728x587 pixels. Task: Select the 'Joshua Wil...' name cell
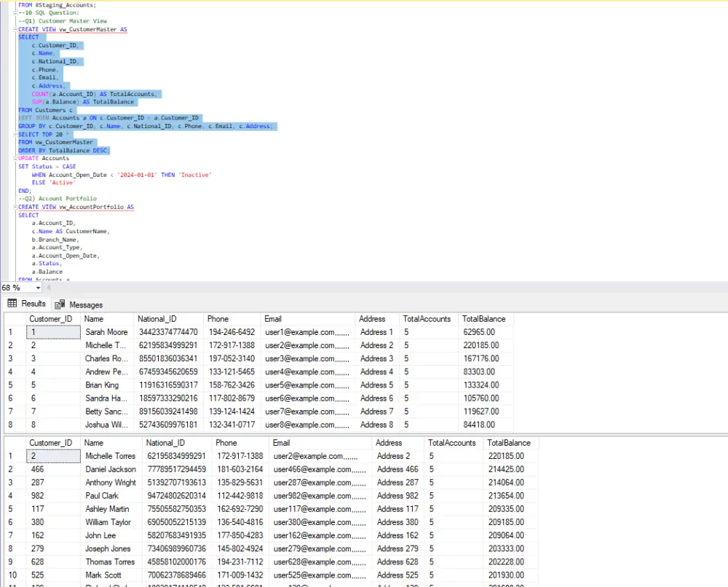point(108,425)
